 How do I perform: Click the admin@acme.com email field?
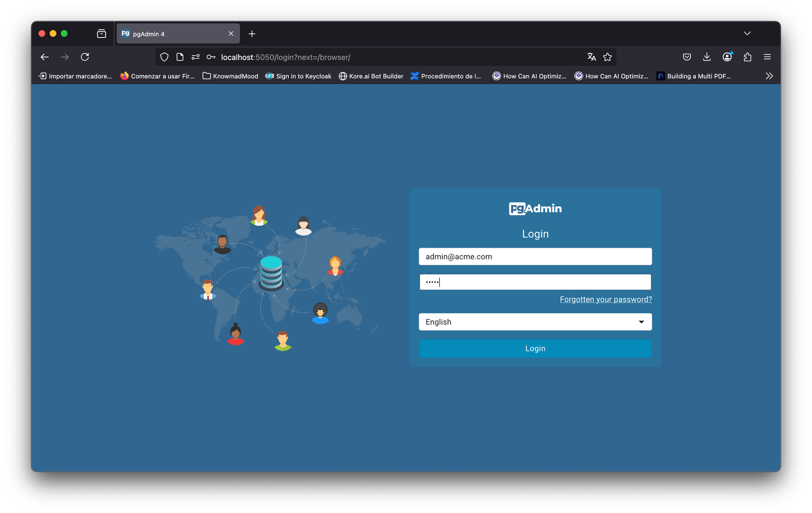pyautogui.click(x=535, y=257)
